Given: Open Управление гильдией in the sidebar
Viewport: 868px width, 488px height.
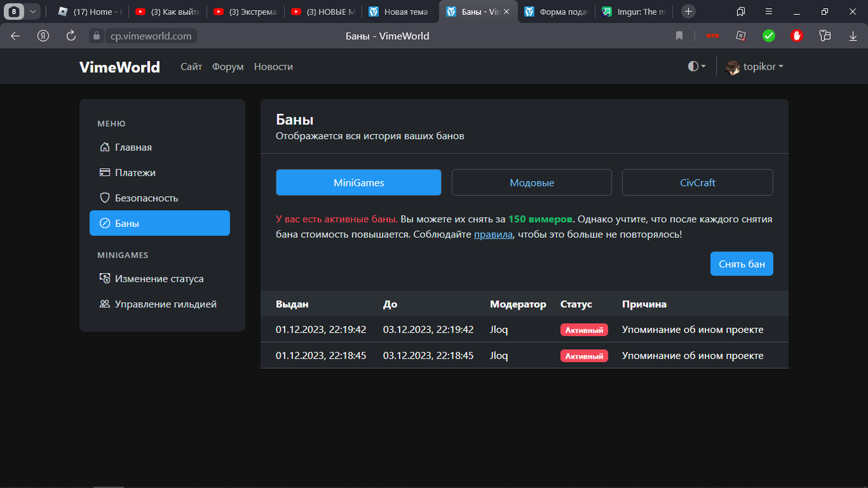Looking at the screenshot, I should (x=159, y=304).
